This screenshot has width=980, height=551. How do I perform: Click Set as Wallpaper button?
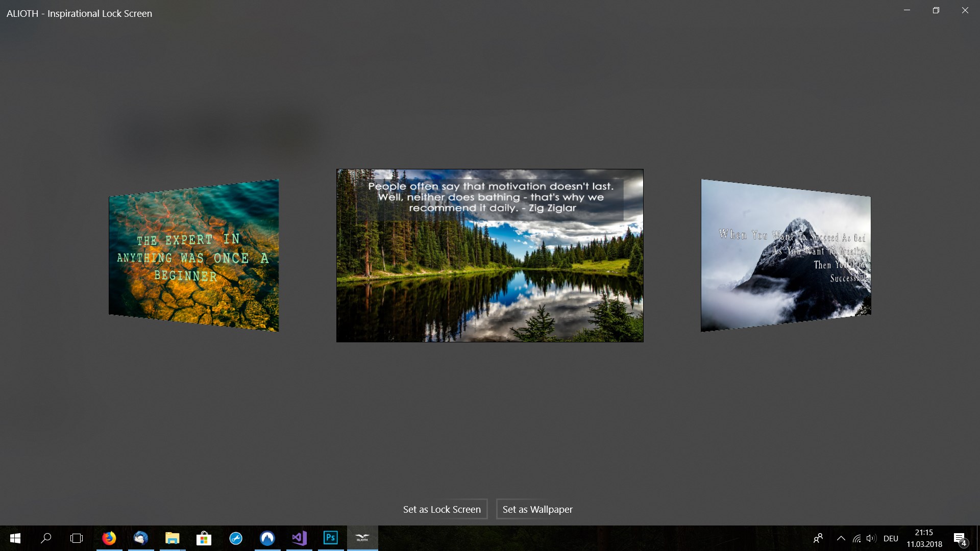(x=537, y=509)
